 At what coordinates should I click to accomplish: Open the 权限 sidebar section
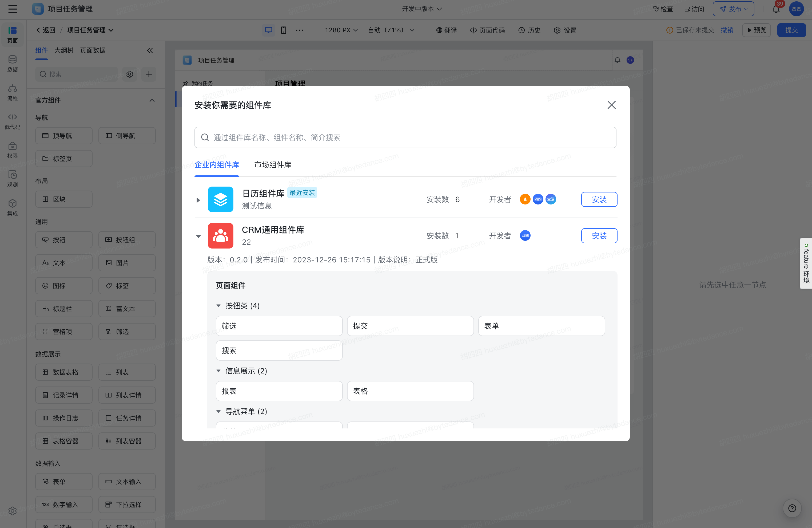13,151
